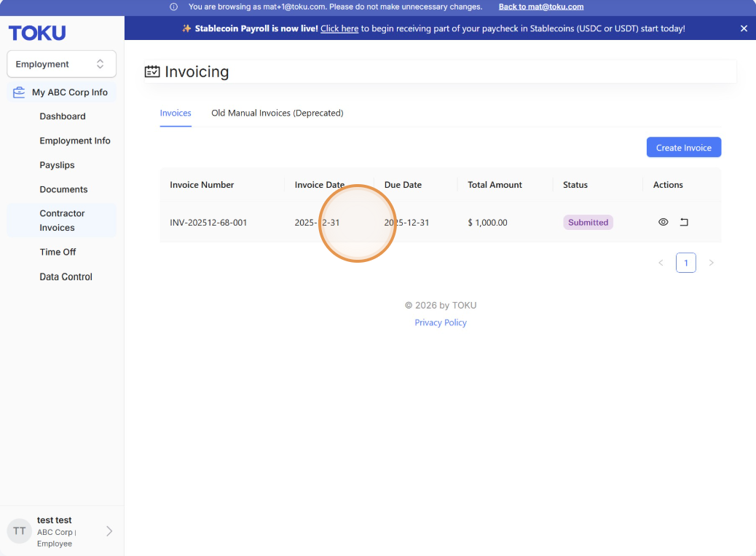The height and width of the screenshot is (556, 756).
Task: Open Payslips in the sidebar
Action: point(57,164)
